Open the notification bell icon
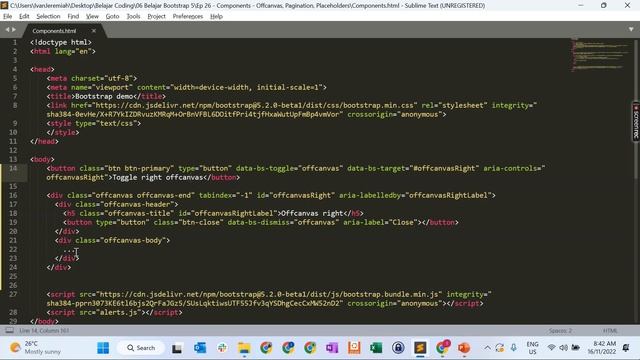This screenshot has width=640, height=360. (626, 348)
